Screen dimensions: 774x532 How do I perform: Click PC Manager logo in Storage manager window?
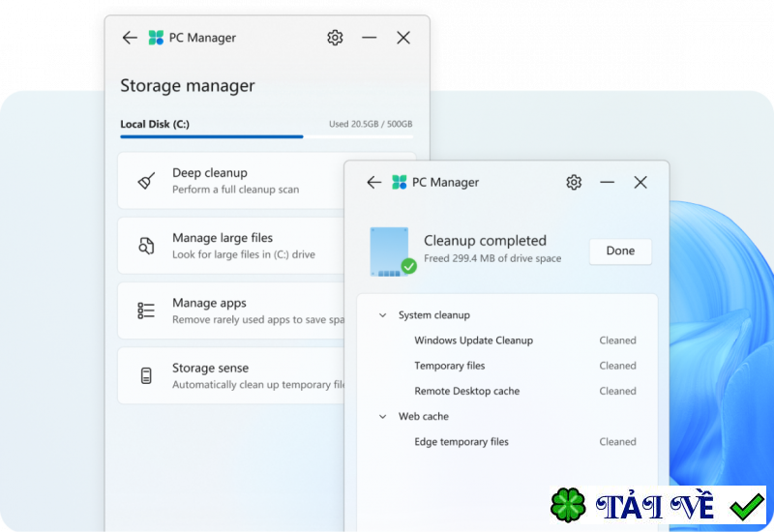click(x=156, y=38)
